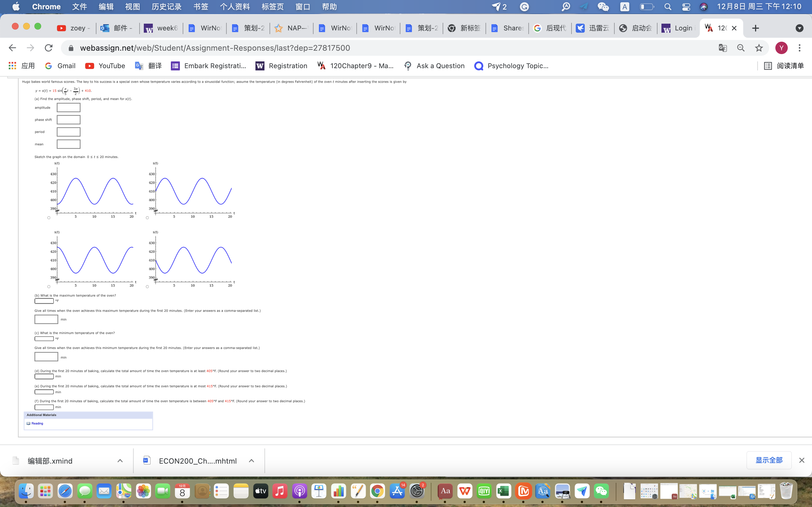This screenshot has width=812, height=507.
Task: Switch to the week6 tab
Action: click(161, 28)
